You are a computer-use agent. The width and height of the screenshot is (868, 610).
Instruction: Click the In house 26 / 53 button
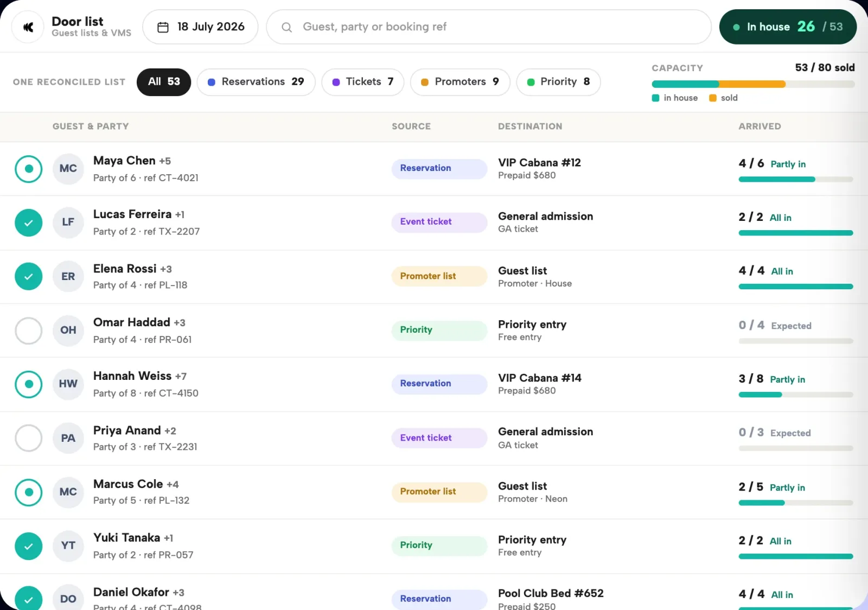pos(788,27)
